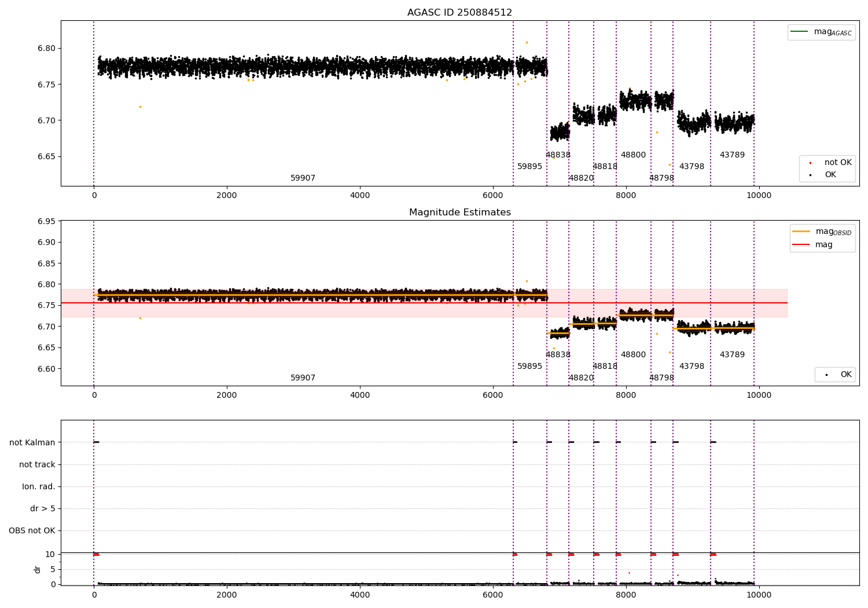Click obsid label 48820 in AGASC ID plot
Screen dimensions: 868x608
click(x=581, y=178)
